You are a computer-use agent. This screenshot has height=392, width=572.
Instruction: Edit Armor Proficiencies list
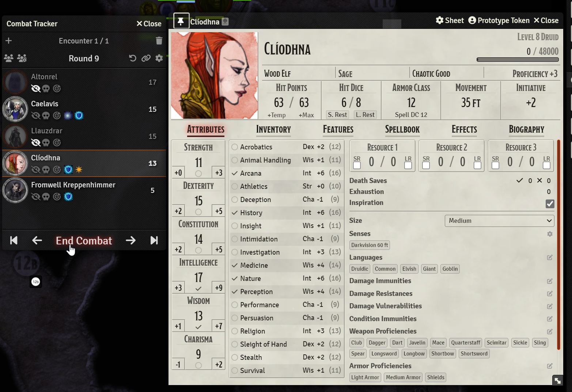tap(550, 366)
